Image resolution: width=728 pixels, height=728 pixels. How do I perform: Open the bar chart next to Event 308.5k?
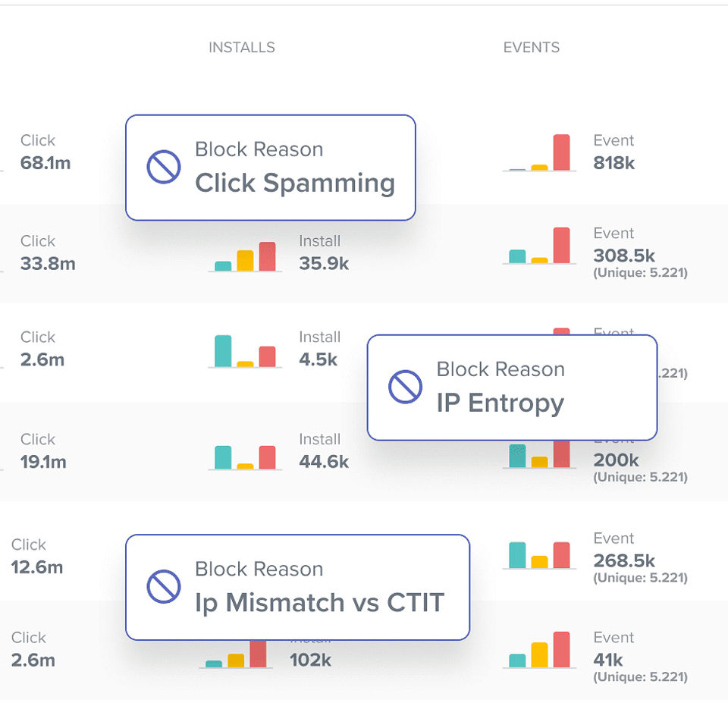click(x=539, y=246)
